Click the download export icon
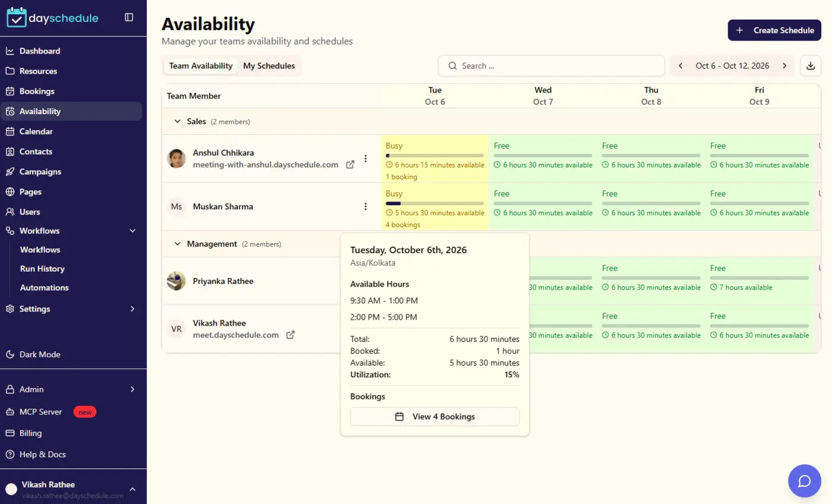The width and height of the screenshot is (832, 504). click(811, 66)
